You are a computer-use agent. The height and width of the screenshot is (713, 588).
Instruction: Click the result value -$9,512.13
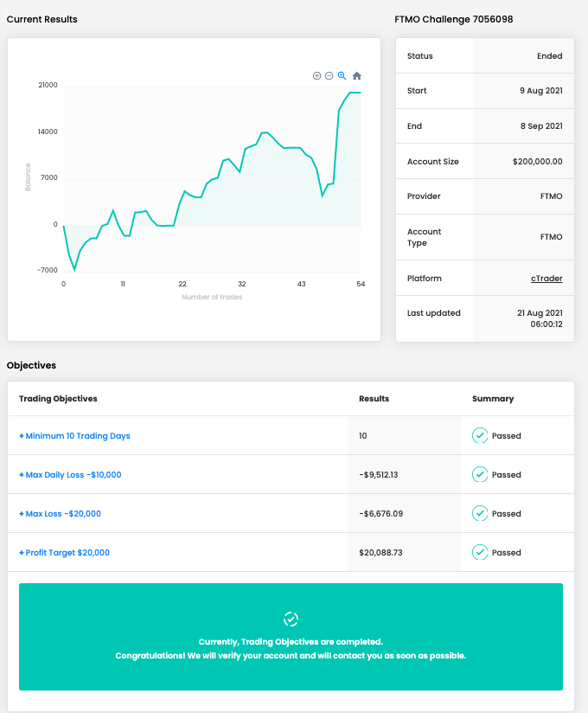[x=378, y=475]
